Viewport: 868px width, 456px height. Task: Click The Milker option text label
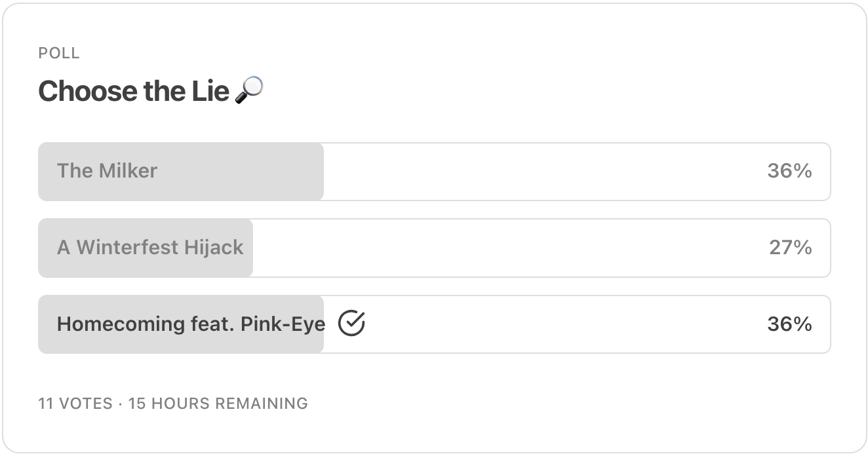[108, 171]
